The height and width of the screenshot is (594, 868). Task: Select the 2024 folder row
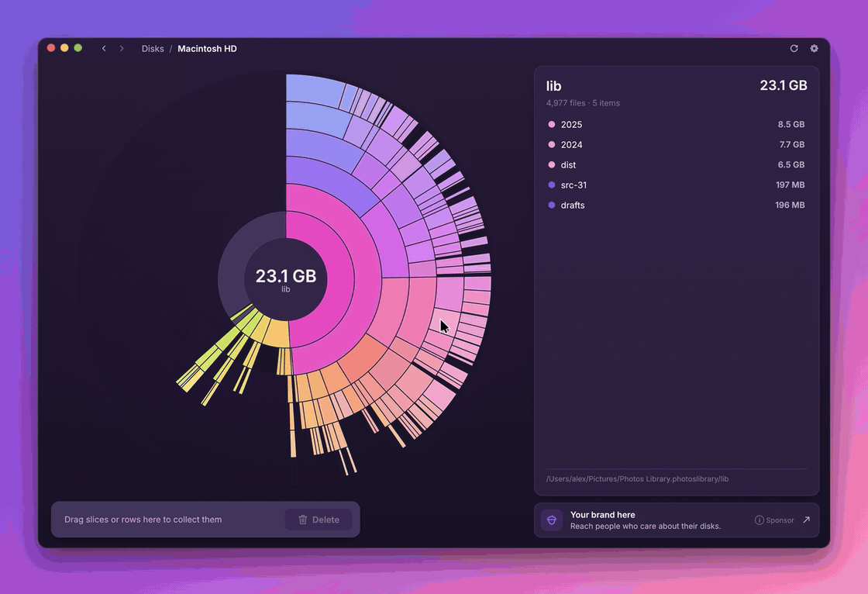677,144
